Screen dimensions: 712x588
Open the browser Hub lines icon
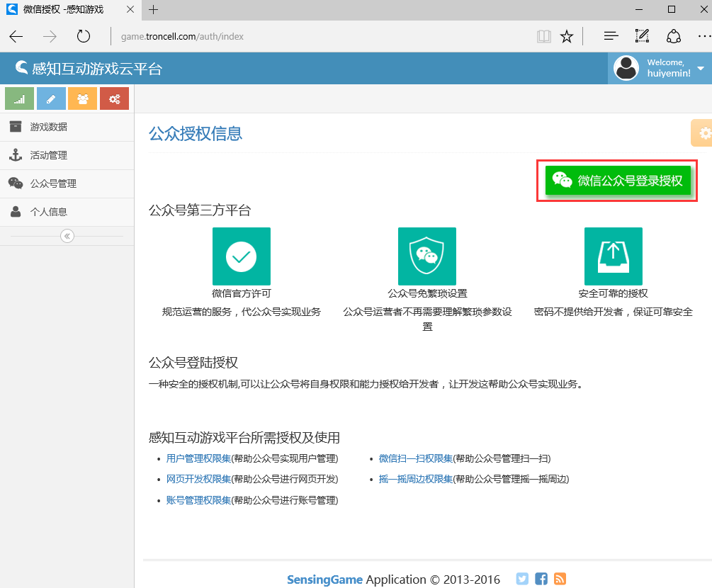click(x=611, y=36)
